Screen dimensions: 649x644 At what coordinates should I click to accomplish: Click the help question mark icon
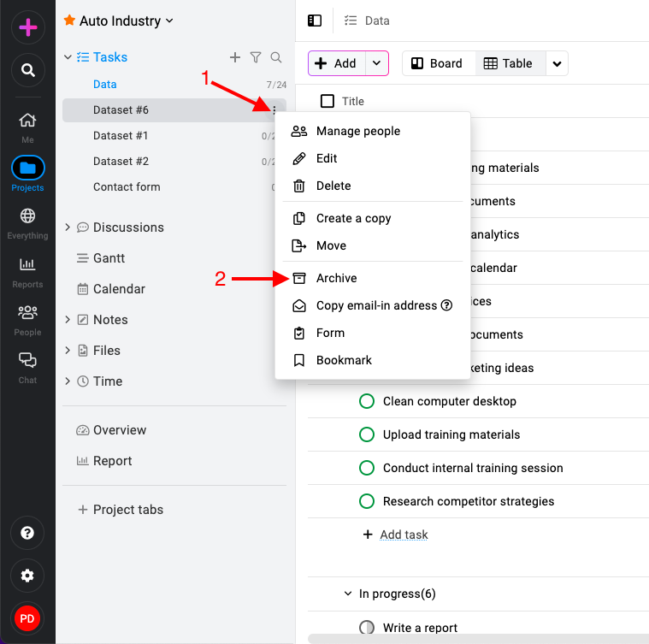click(27, 533)
